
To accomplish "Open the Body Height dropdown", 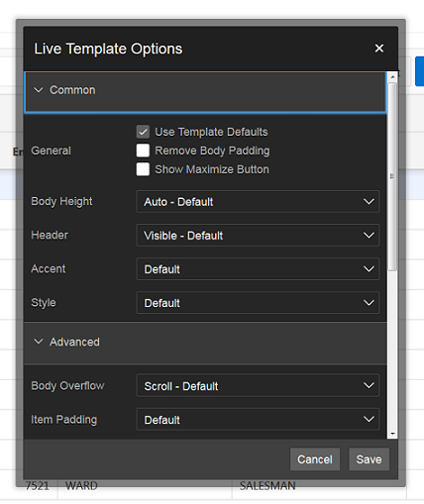I will point(258,202).
